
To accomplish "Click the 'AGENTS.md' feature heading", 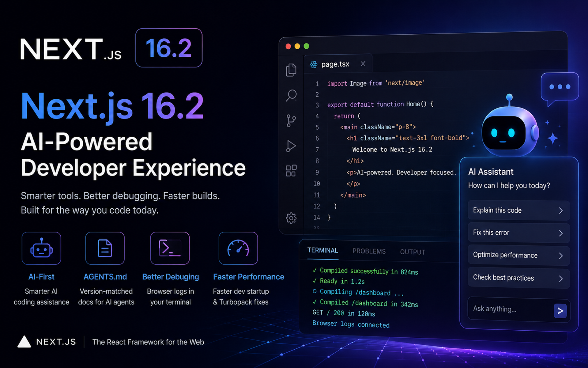I will tap(105, 277).
